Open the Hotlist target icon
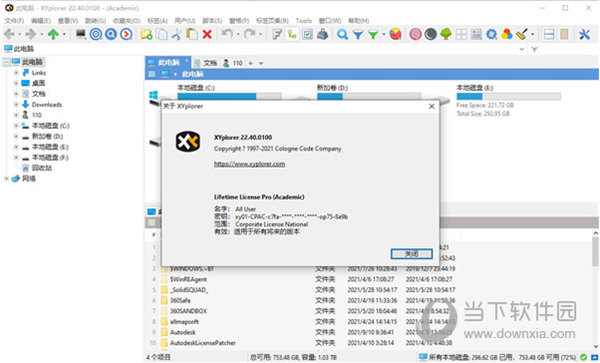This screenshot has width=600, height=363. [x=96, y=34]
